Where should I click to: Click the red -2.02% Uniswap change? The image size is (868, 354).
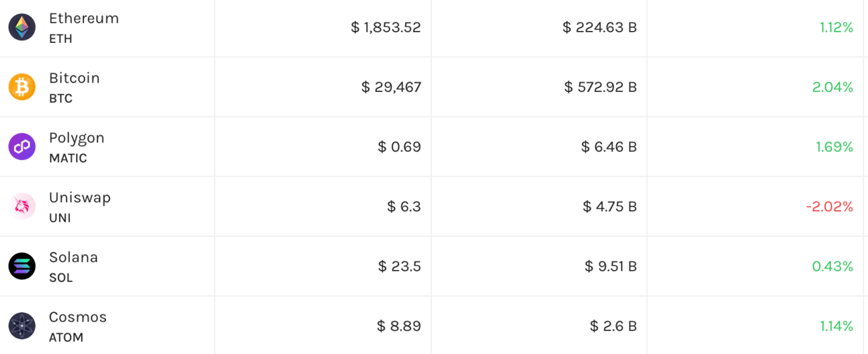830,206
